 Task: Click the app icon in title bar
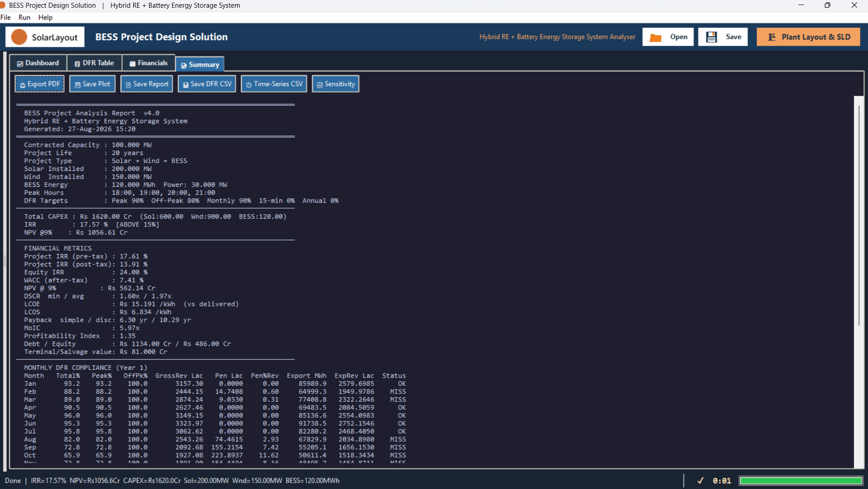point(2,5)
